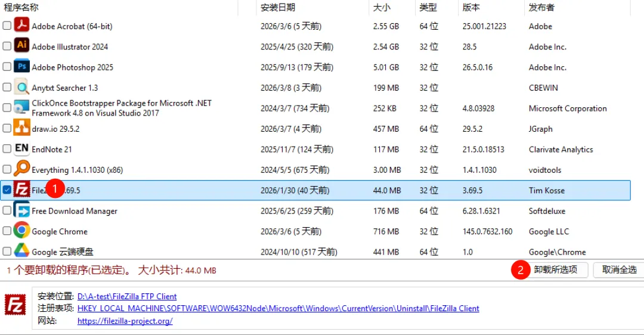
Task: Click the 25.001.21223 version cell
Action: click(x=484, y=26)
